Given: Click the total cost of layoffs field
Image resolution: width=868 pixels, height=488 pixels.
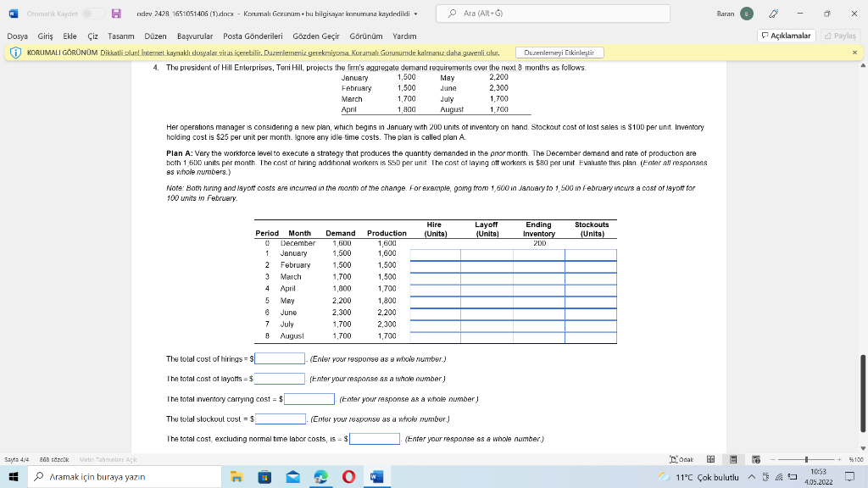Looking at the screenshot, I should point(280,379).
